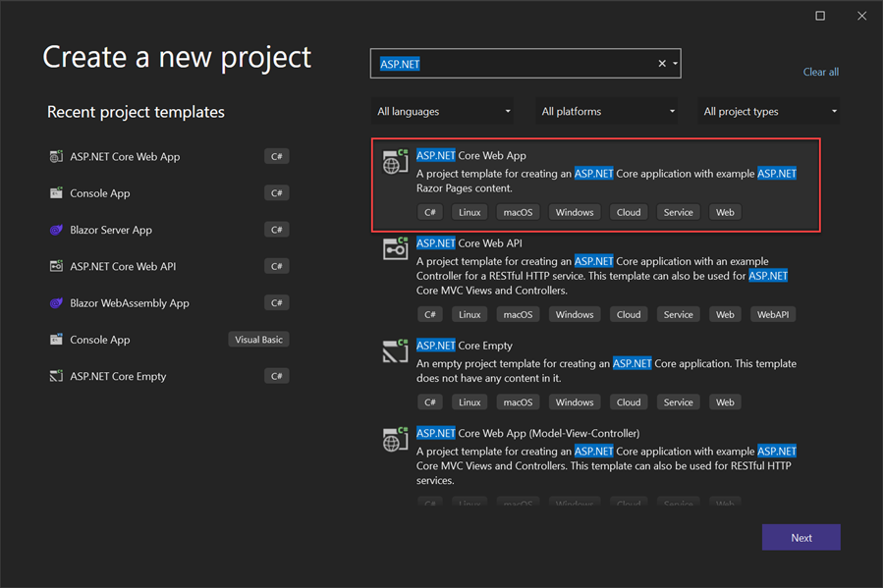Click the ASP.NET Core Web App result icon

395,162
